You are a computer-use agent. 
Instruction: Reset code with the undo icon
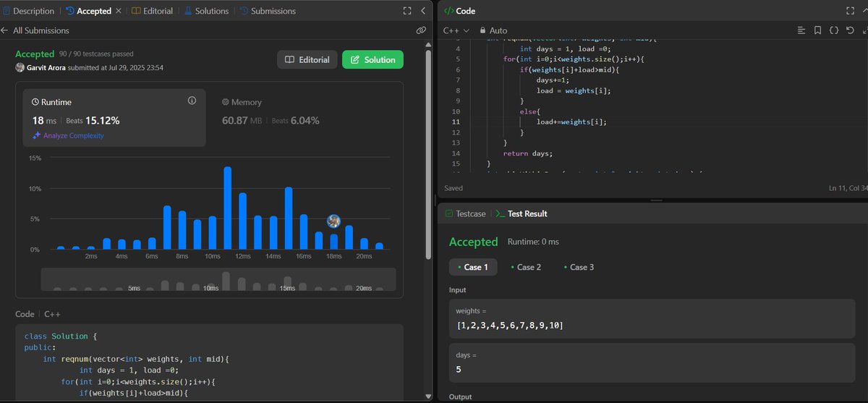849,30
